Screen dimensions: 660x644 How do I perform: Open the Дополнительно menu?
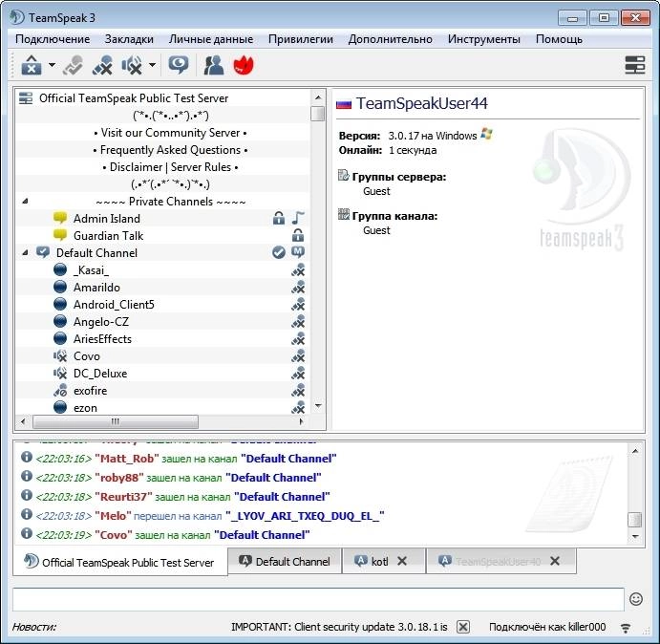coord(391,39)
